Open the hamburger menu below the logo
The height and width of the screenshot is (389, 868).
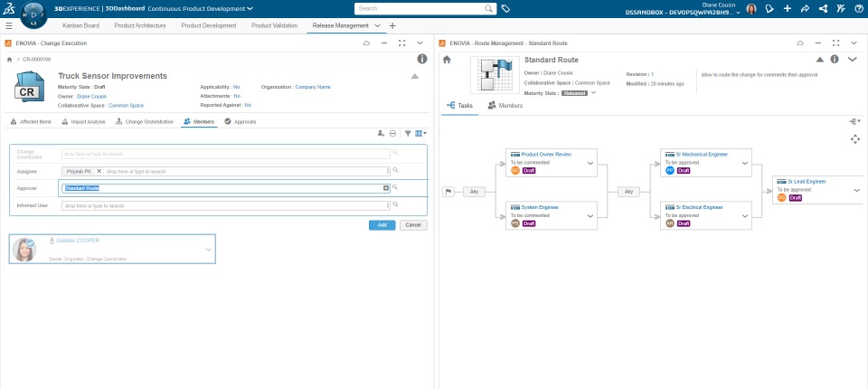[9, 25]
